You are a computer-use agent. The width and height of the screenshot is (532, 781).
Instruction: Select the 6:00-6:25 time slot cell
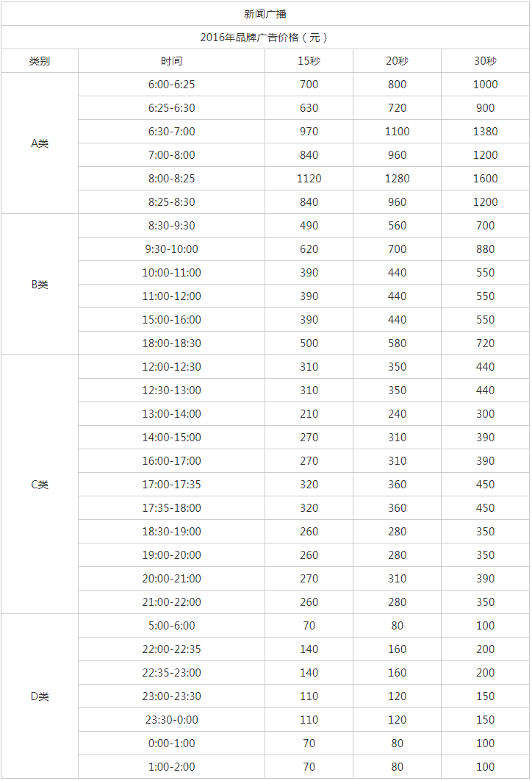(x=172, y=84)
